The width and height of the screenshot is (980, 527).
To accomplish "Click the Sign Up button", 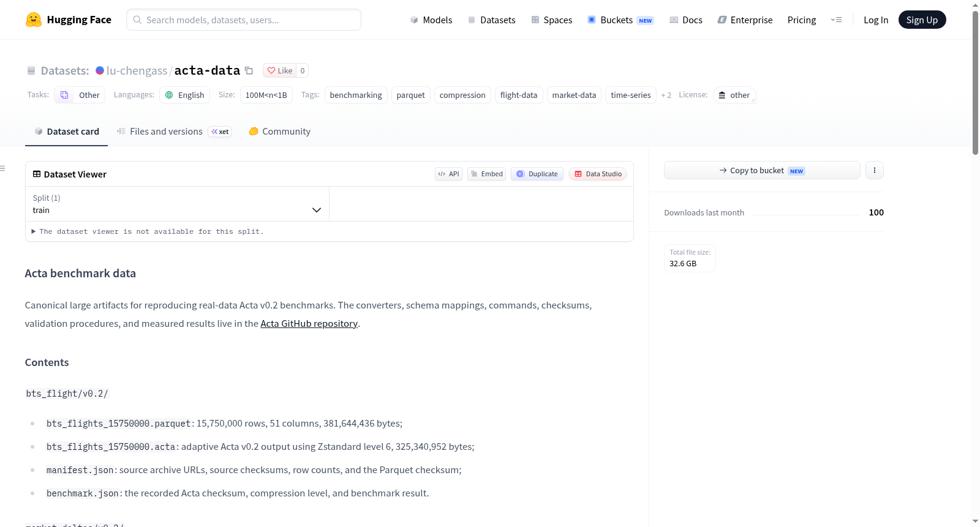I will (x=922, y=20).
